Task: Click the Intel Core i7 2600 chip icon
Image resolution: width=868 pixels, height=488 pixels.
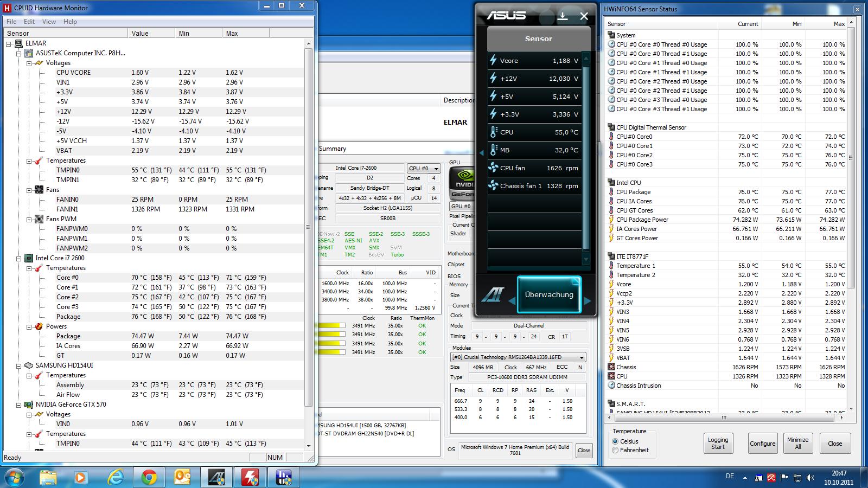Action: tap(28, 258)
